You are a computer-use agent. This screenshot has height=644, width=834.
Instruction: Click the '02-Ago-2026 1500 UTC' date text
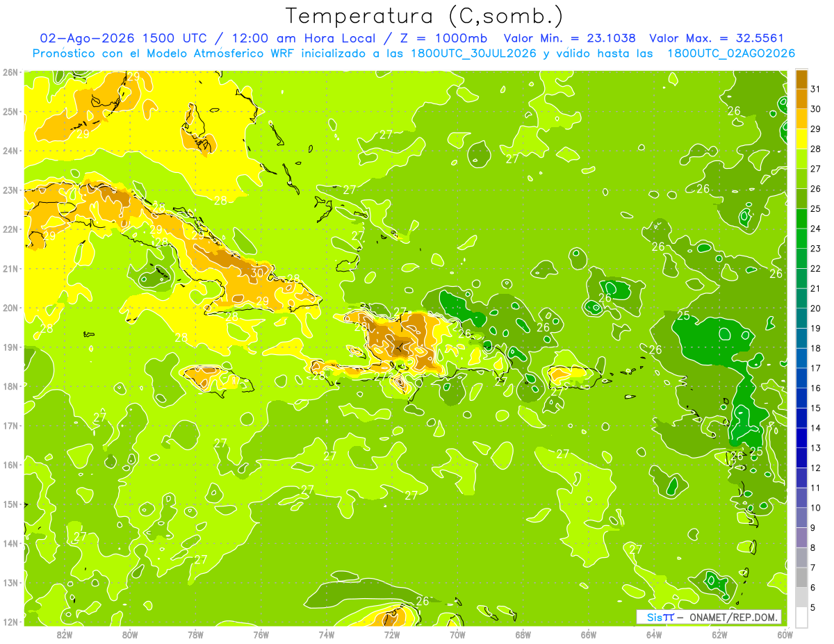coord(123,38)
